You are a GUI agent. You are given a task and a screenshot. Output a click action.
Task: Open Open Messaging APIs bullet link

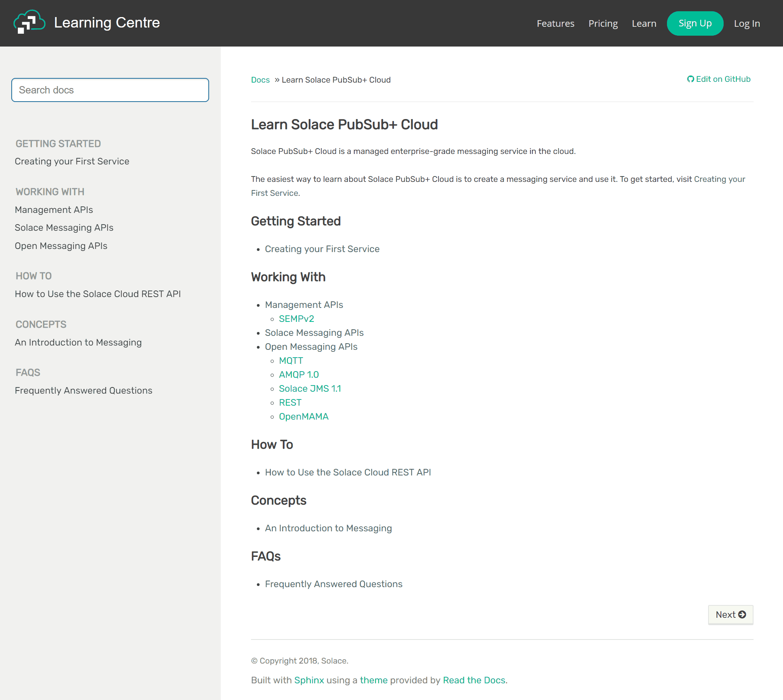click(x=311, y=347)
